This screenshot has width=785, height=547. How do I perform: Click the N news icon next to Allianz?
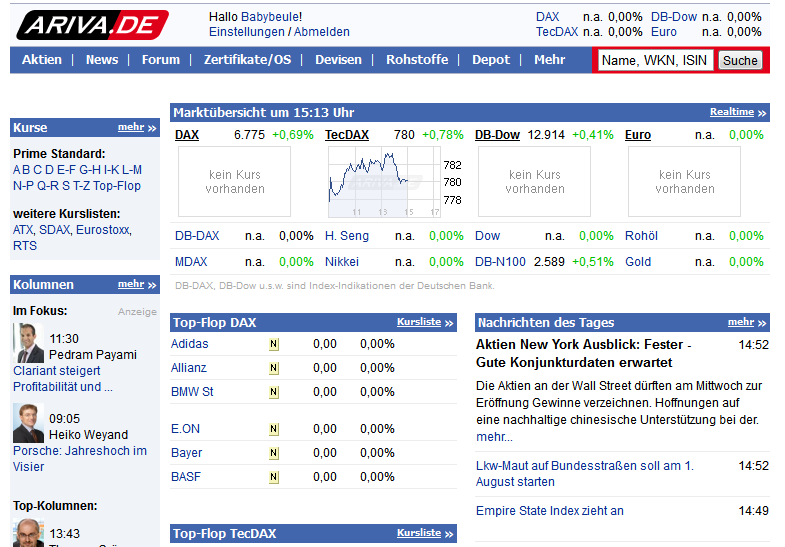click(x=273, y=368)
